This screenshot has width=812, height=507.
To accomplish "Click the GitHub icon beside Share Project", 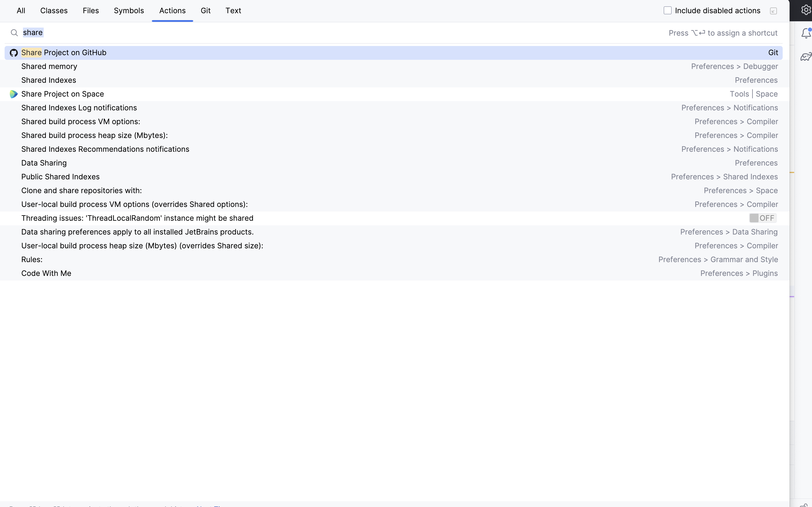I will [x=14, y=53].
